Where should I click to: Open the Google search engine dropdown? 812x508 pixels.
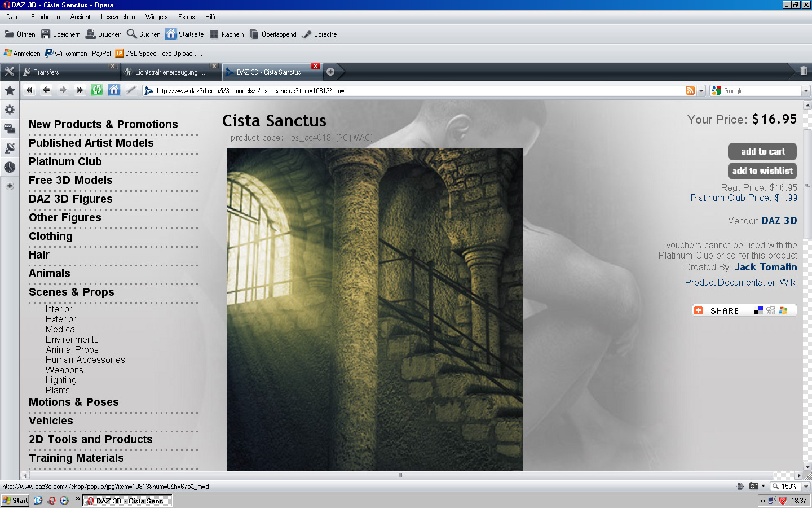tap(806, 90)
